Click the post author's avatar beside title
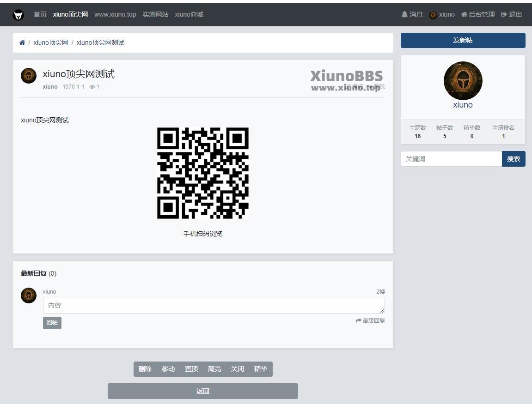 (29, 76)
